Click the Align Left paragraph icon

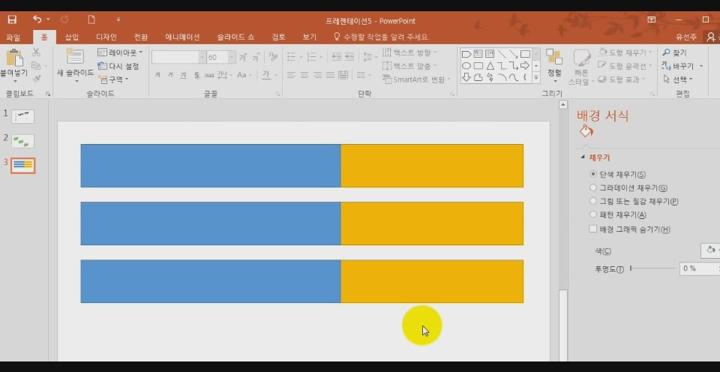[291, 75]
